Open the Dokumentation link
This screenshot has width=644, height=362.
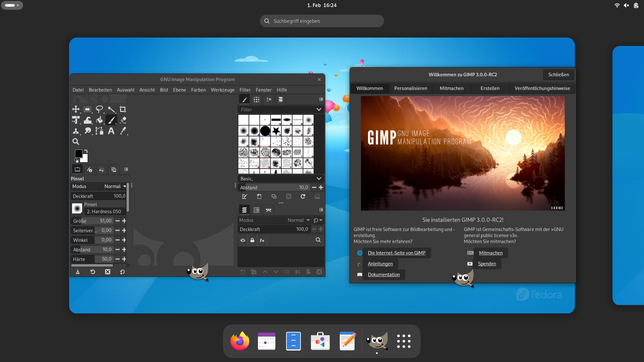pos(384,275)
